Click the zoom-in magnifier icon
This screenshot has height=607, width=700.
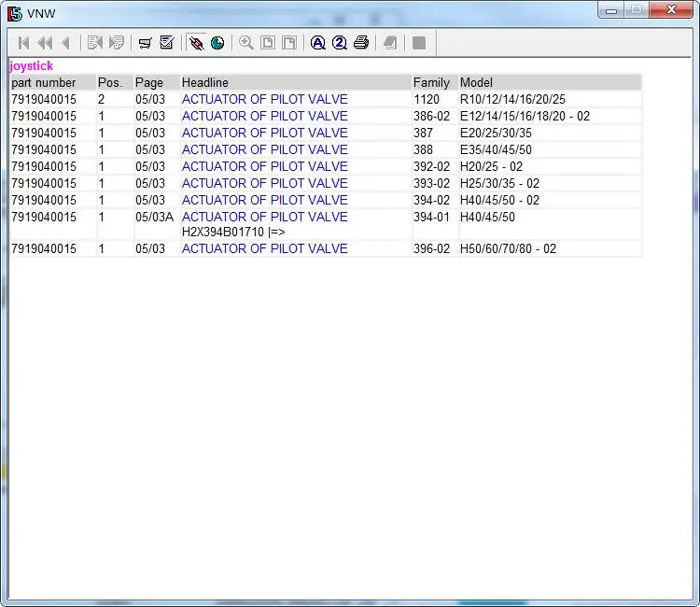click(x=246, y=43)
